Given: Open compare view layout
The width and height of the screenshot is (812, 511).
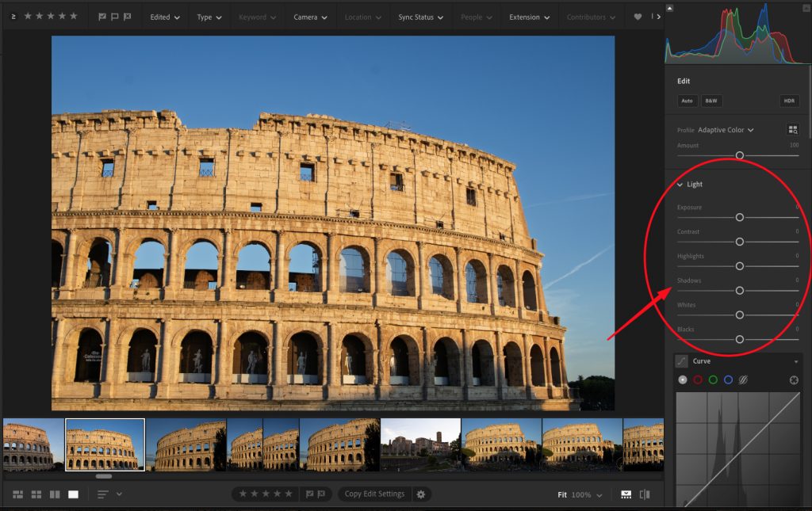Looking at the screenshot, I should [x=55, y=494].
